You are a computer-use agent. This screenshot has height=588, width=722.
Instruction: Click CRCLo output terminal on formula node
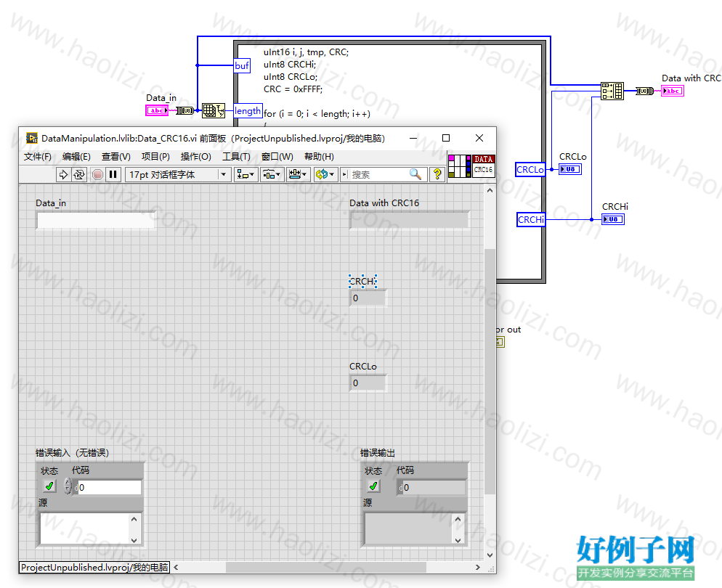(530, 169)
